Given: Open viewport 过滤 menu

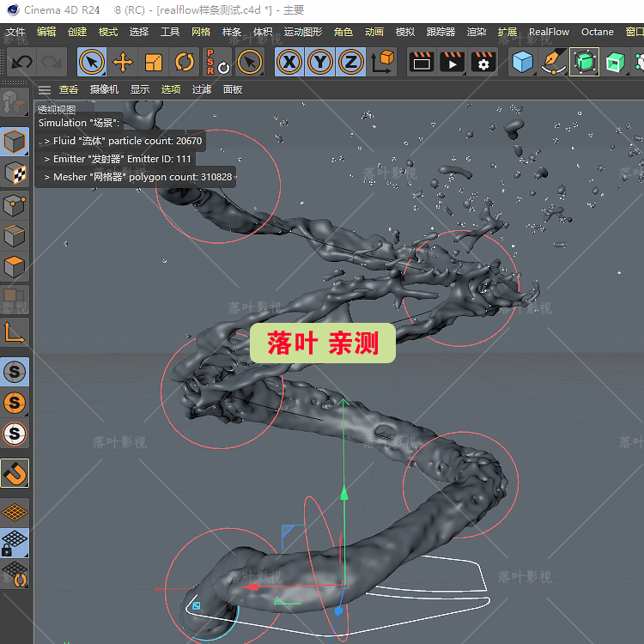Looking at the screenshot, I should tap(201, 89).
